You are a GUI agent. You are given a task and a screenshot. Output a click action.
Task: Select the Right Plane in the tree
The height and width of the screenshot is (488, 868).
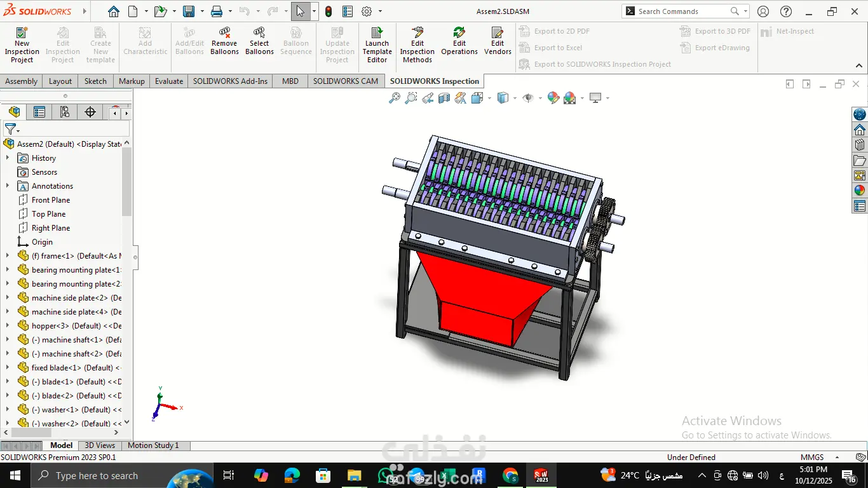pyautogui.click(x=51, y=228)
